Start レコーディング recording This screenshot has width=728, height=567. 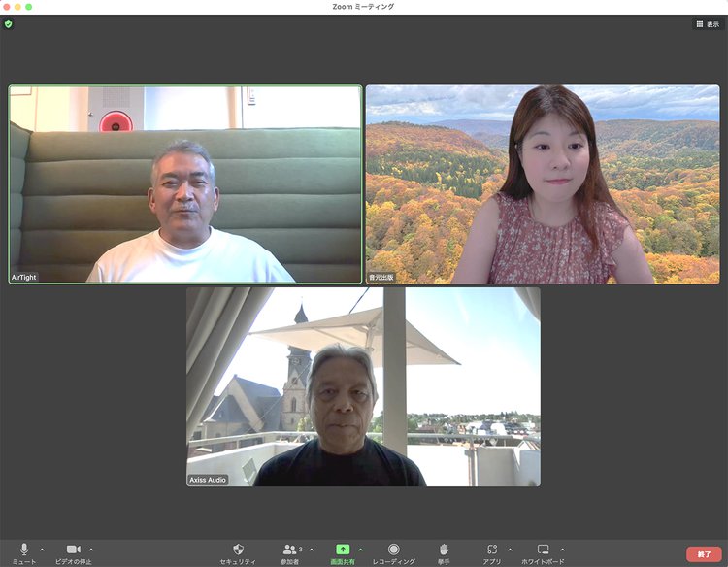(x=394, y=553)
